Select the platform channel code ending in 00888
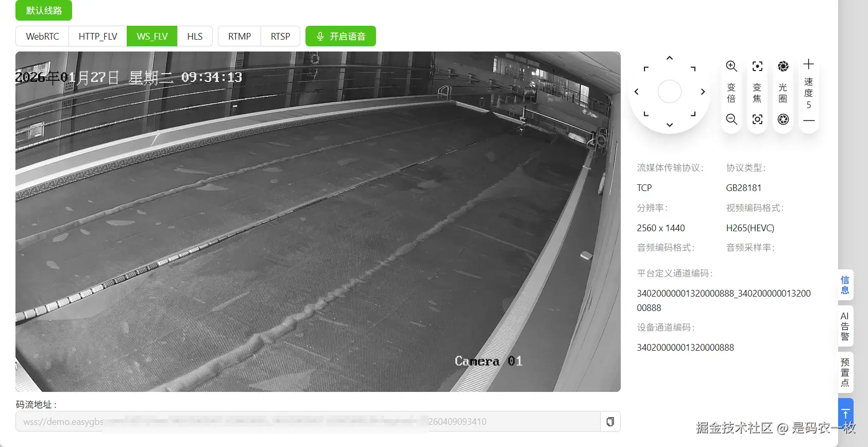This screenshot has height=447, width=868. 724,301
